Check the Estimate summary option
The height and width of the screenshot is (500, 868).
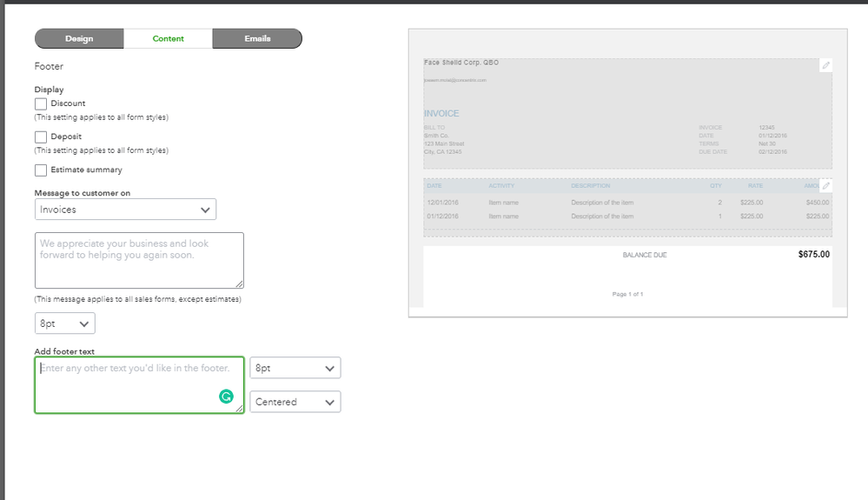coord(41,170)
